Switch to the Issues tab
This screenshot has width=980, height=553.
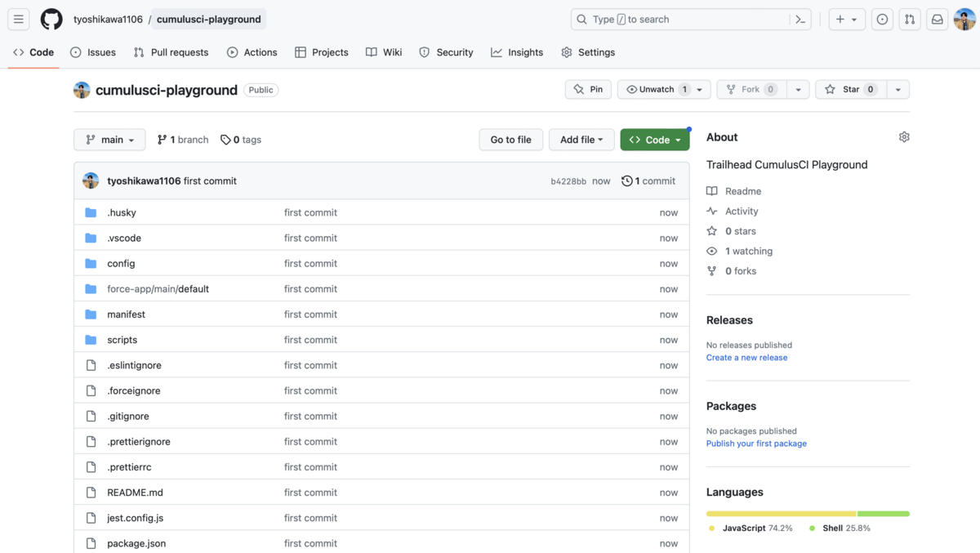93,52
